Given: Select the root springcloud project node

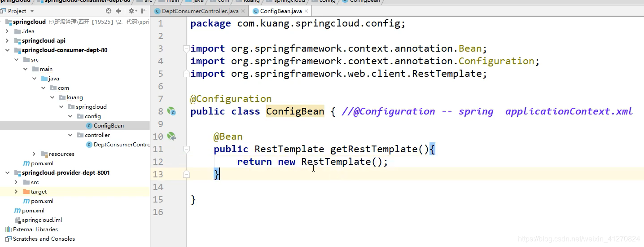Looking at the screenshot, I should pos(30,22).
